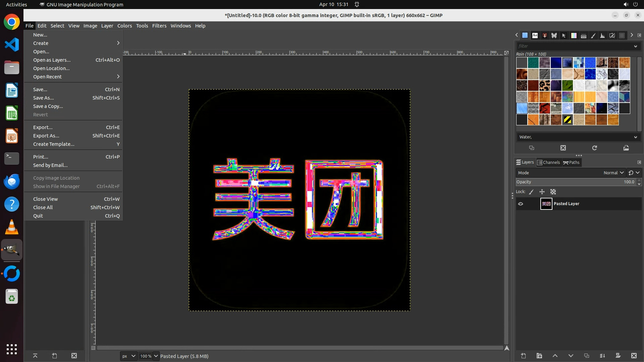
Task: Toggle lock pixels brush icon
Action: click(x=531, y=192)
